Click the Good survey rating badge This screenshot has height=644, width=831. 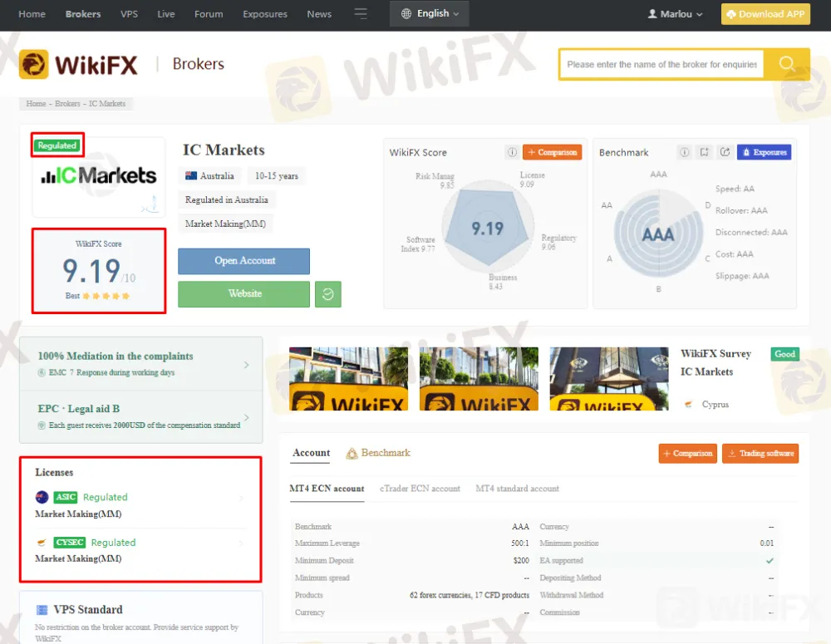tap(784, 354)
